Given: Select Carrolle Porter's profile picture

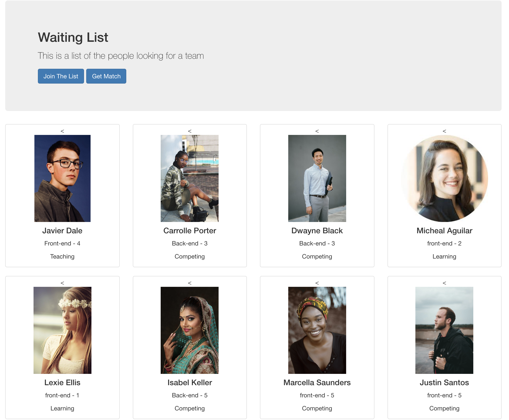Looking at the screenshot, I should [x=189, y=178].
